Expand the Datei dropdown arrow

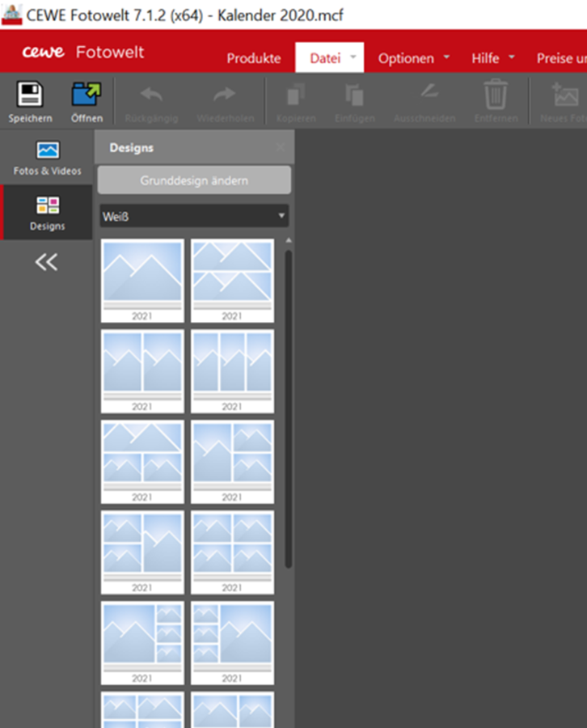click(353, 57)
